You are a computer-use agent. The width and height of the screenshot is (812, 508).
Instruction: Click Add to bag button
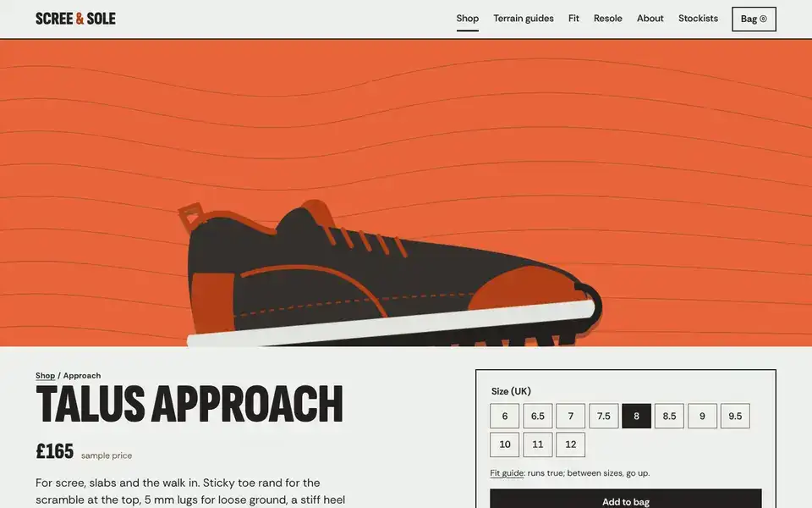coord(626,499)
